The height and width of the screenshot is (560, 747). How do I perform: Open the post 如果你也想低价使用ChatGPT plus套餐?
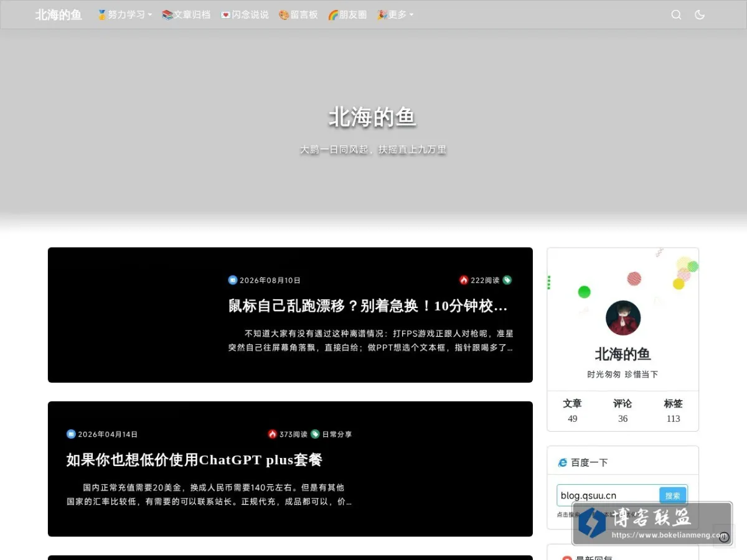[194, 460]
